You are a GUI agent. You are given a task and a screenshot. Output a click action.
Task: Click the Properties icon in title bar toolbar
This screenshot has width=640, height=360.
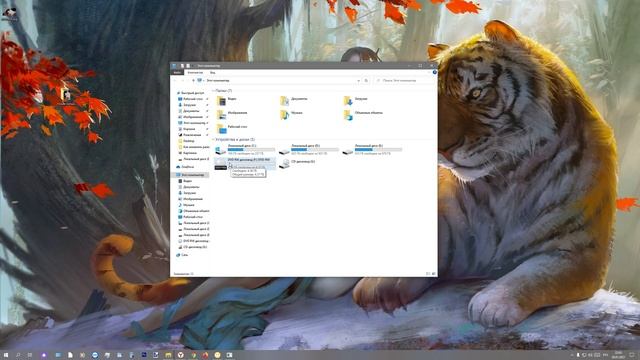[182, 66]
